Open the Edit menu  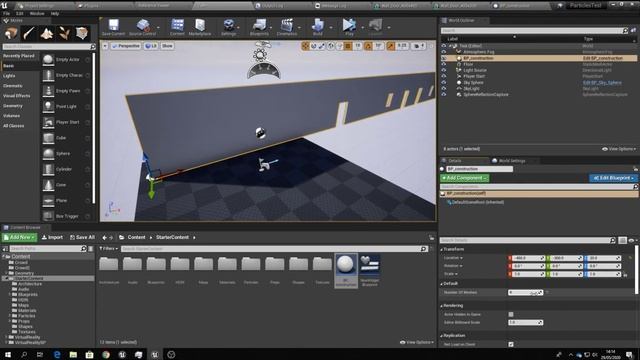pos(20,13)
